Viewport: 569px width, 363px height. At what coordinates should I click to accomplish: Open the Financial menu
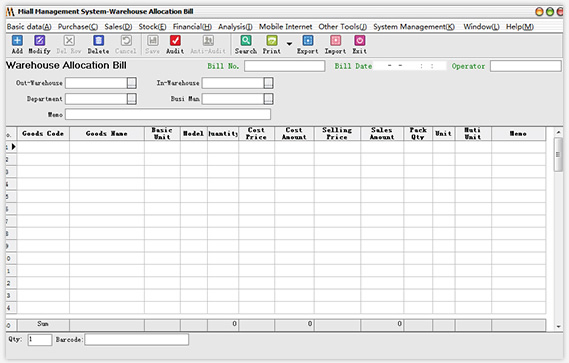click(x=192, y=27)
